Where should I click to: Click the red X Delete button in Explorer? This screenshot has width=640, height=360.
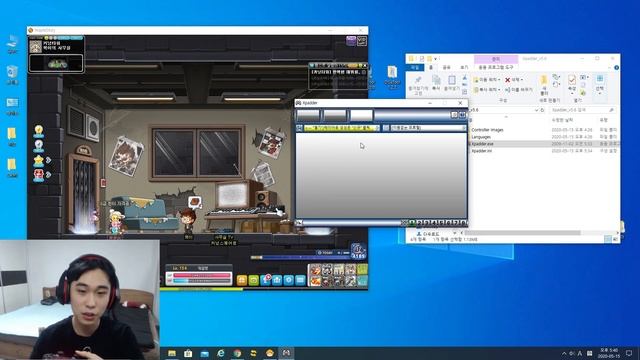pos(514,80)
